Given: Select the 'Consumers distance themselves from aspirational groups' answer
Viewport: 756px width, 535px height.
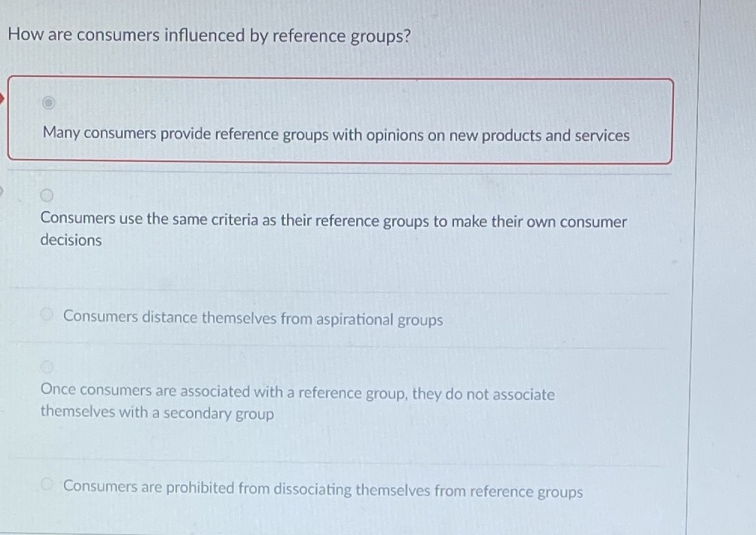Looking at the screenshot, I should [x=254, y=319].
